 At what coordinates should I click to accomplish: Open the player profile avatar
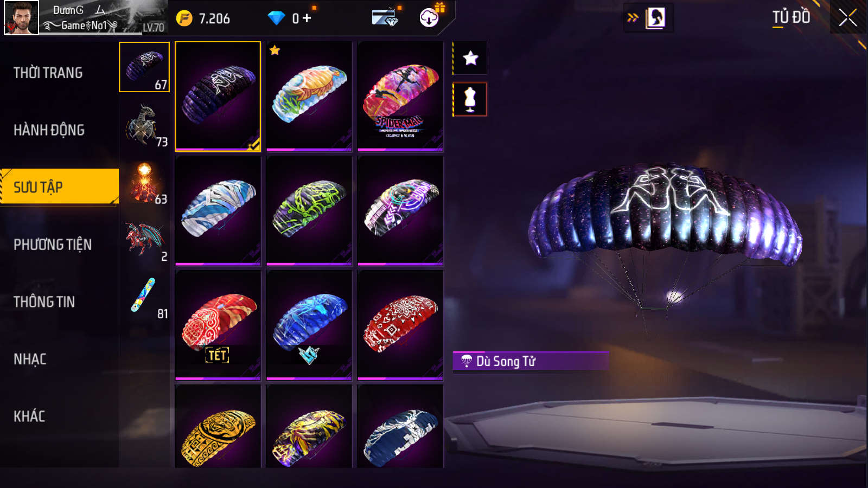[22, 17]
